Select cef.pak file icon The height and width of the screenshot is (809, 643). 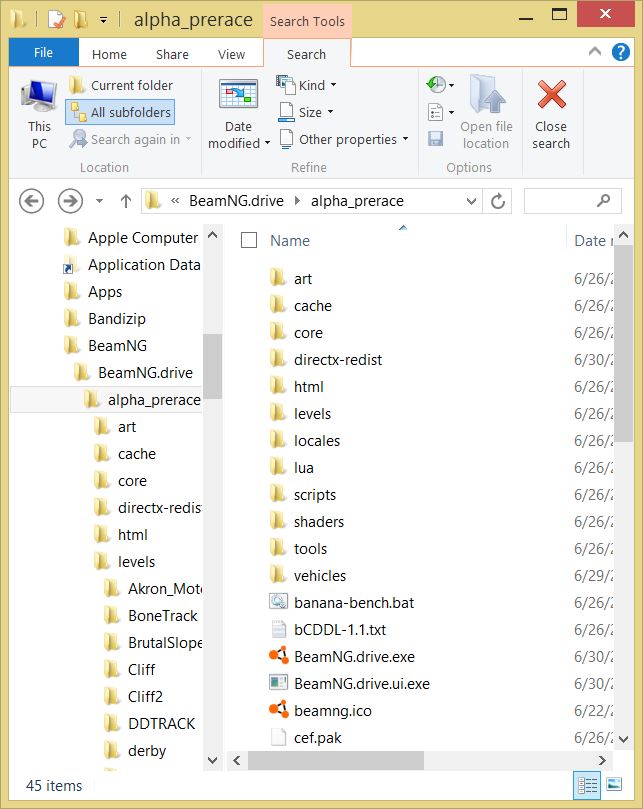coord(279,737)
